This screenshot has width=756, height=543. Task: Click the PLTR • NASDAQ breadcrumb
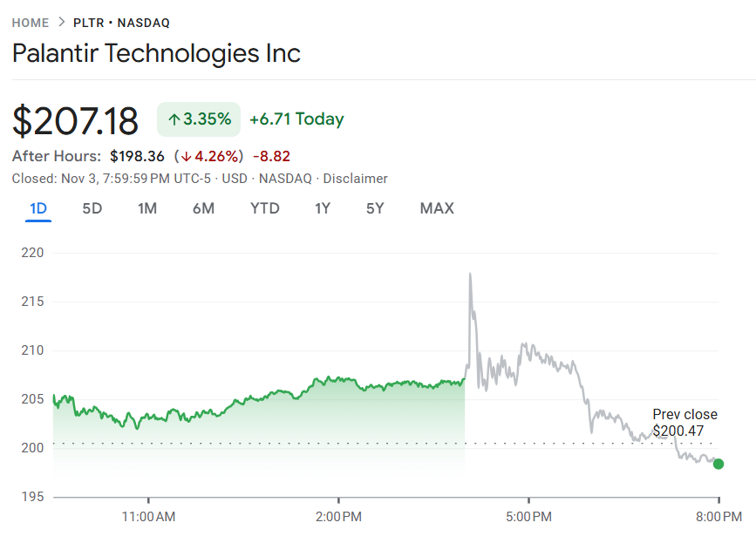(x=121, y=23)
